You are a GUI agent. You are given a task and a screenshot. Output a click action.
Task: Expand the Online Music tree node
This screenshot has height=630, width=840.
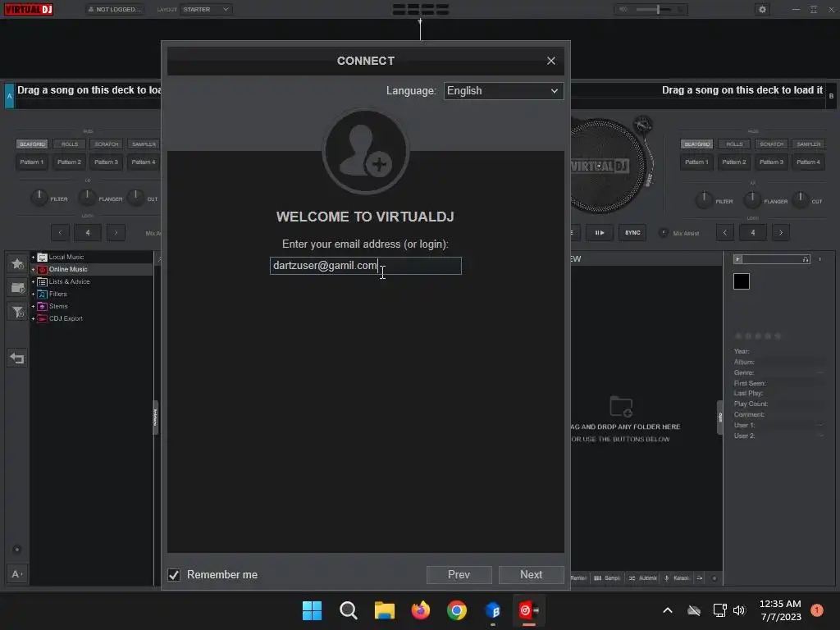coord(33,269)
